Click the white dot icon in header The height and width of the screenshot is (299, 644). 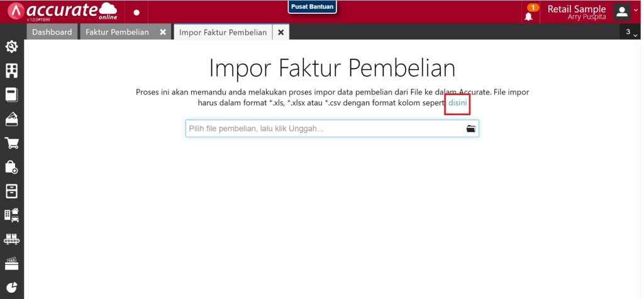coord(136,13)
